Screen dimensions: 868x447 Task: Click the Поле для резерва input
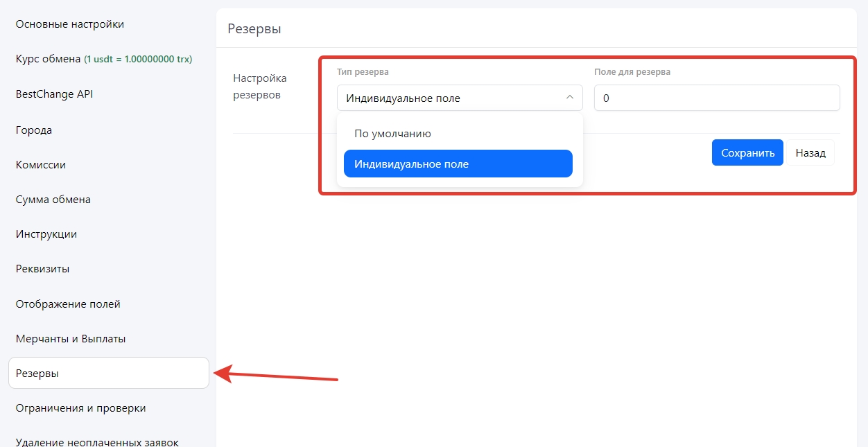click(x=716, y=98)
